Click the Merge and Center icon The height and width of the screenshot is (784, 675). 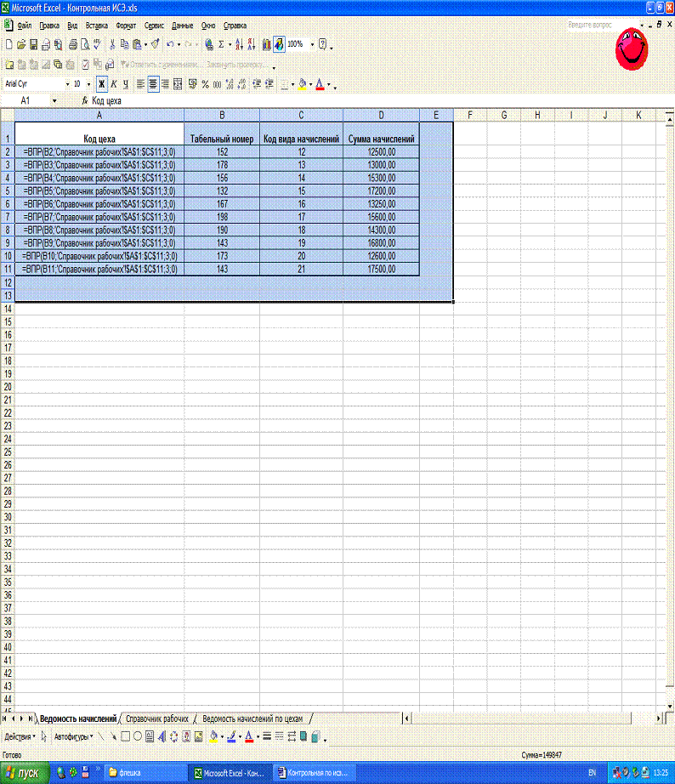[x=179, y=84]
